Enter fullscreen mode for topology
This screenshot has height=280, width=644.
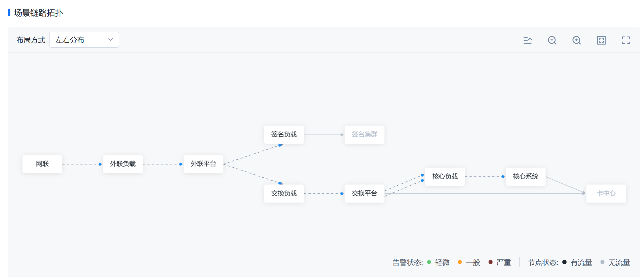(x=625, y=40)
